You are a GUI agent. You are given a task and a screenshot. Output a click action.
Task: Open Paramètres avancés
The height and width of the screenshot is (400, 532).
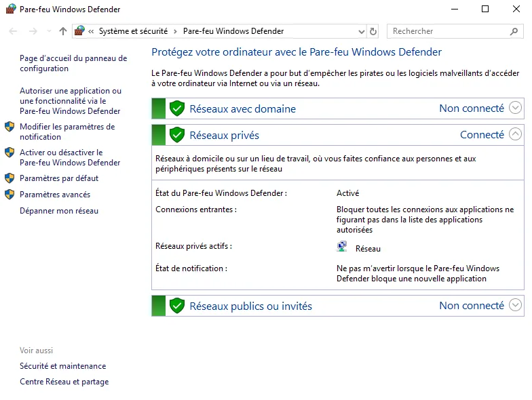point(55,195)
